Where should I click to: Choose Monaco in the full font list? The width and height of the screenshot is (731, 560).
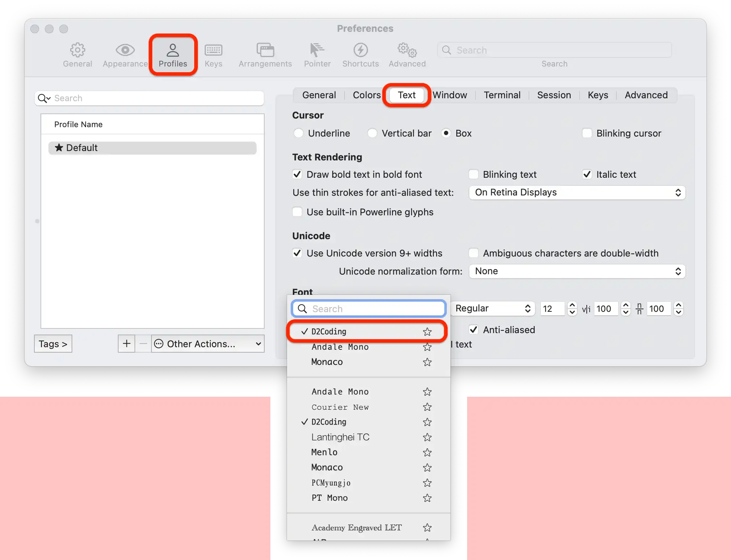pyautogui.click(x=369, y=468)
